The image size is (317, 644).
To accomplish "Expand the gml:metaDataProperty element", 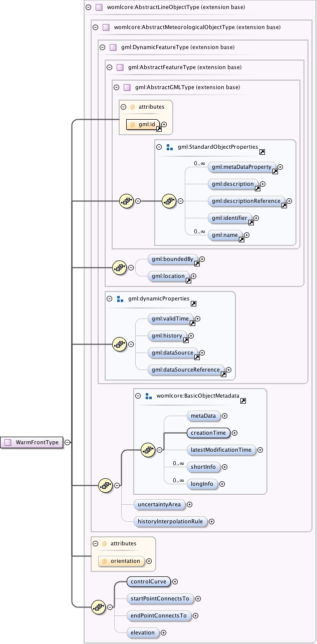I will click(280, 167).
